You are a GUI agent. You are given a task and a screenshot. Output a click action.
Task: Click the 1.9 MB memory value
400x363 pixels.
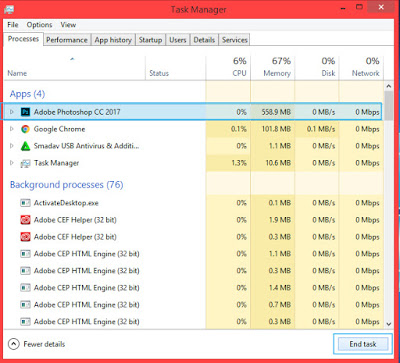pos(280,220)
